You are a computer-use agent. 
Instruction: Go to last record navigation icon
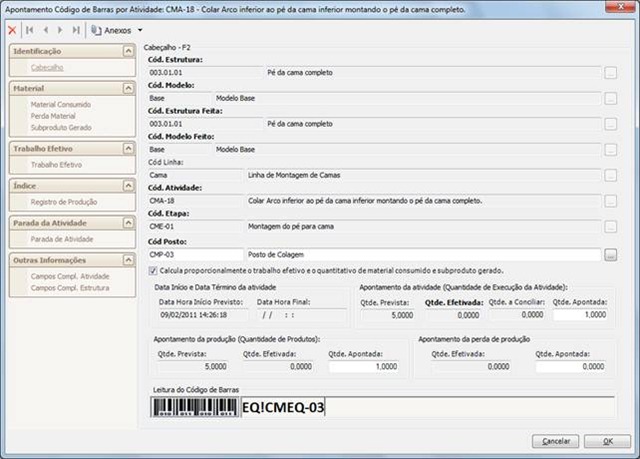click(x=76, y=30)
